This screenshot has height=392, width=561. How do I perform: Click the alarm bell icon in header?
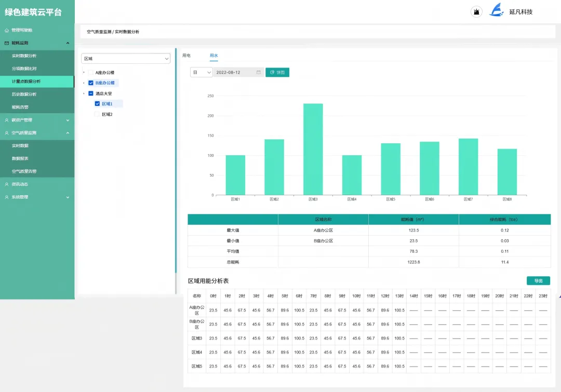[x=476, y=12]
